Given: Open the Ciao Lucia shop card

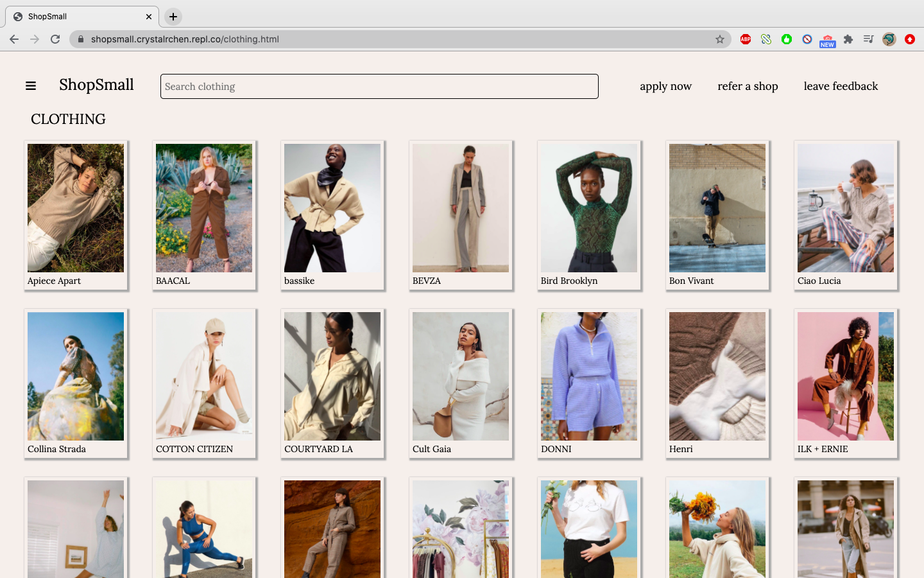Looking at the screenshot, I should click(846, 215).
